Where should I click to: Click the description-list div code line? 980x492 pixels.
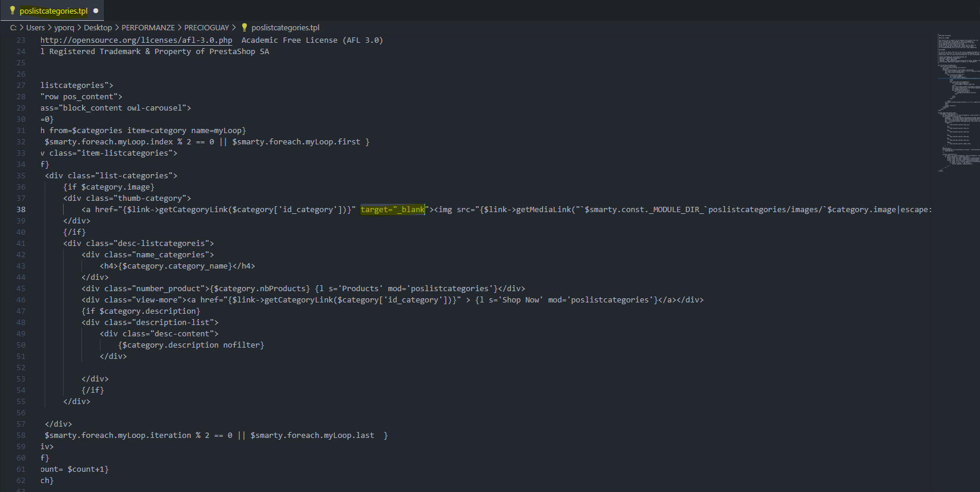[150, 323]
